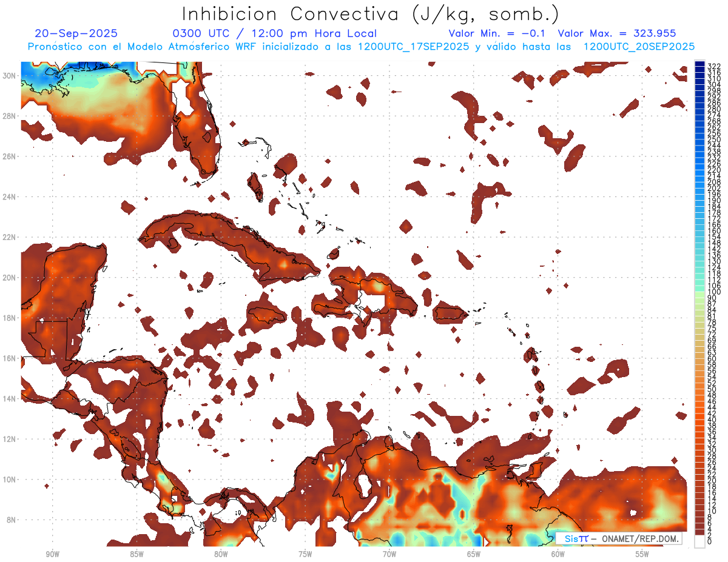
Task: Click the colorbar value label '20'
Action: (x=712, y=480)
